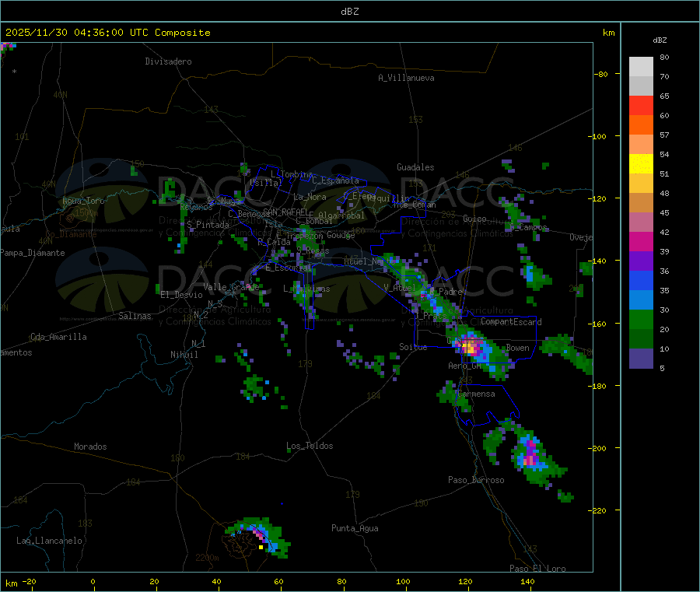
Task: Click the Carmensa location label
Action: click(476, 394)
